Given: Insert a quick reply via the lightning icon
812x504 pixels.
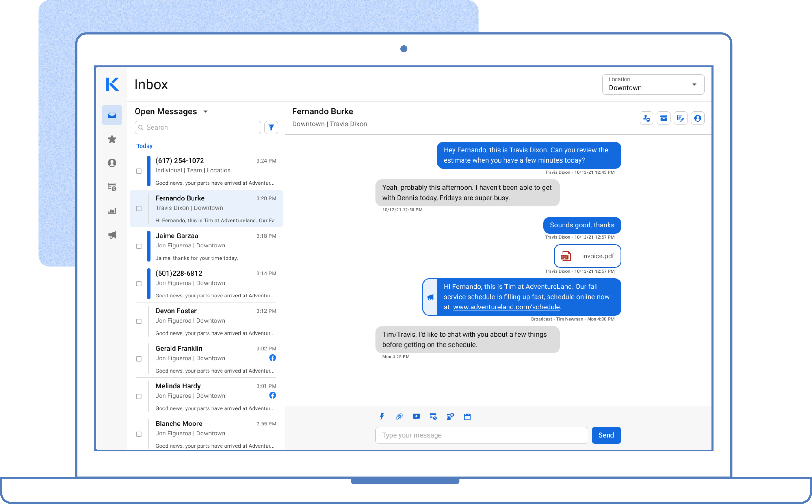Looking at the screenshot, I should tap(382, 417).
